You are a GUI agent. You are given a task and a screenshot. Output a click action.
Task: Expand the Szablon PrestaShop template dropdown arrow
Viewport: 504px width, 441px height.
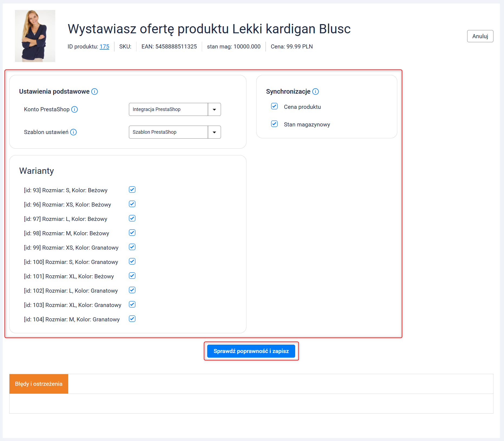214,132
